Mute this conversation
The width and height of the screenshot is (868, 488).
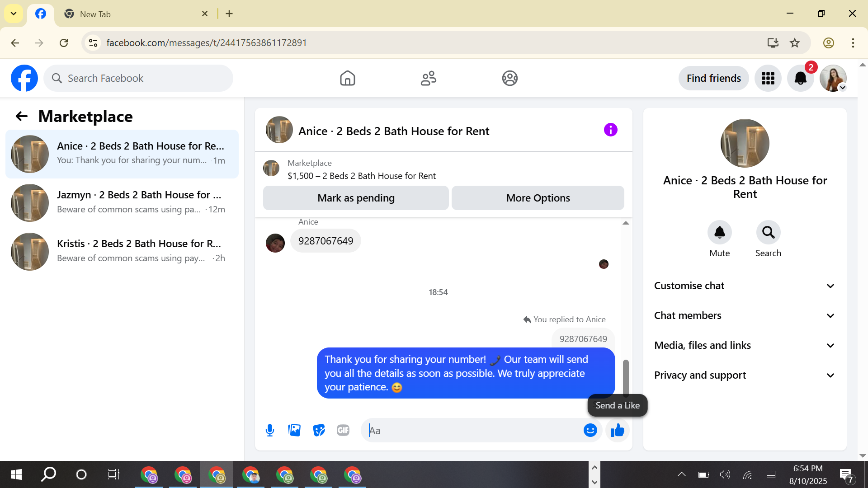(719, 233)
